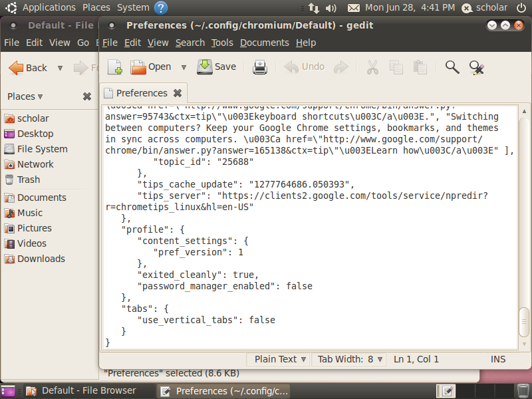
Task: Open System menu in top panel
Action: point(133,7)
